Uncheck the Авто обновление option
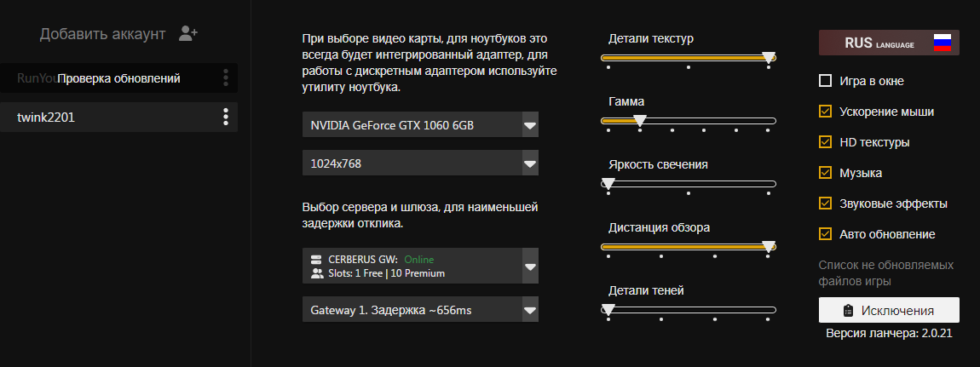Screen dimensions: 980x367 tap(825, 234)
